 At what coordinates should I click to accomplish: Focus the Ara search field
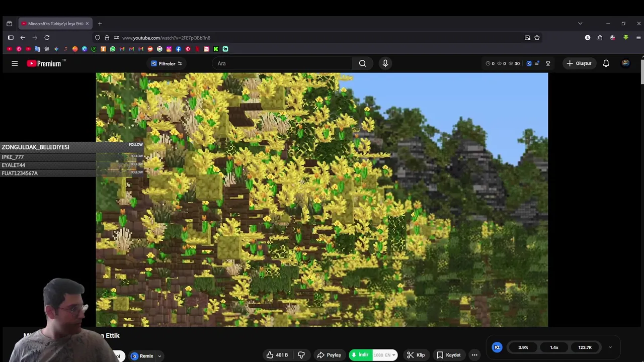click(282, 63)
